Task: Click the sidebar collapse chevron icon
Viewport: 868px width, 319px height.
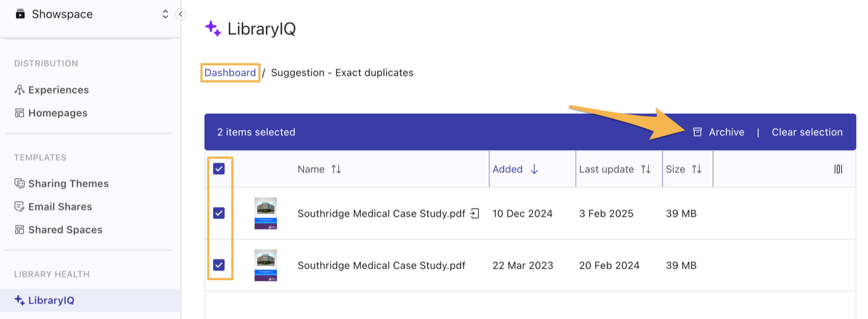Action: 180,14
